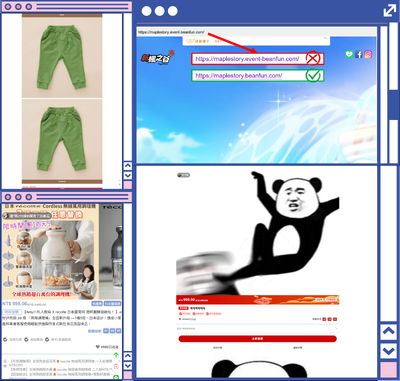Click the top green sweatpants photo
400x381 pixels.
pos(62,57)
